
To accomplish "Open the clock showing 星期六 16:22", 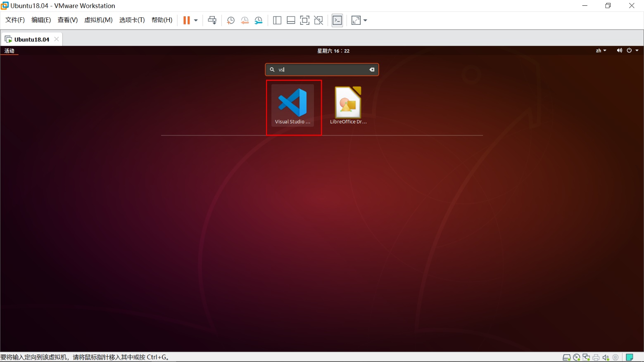I will pyautogui.click(x=333, y=51).
